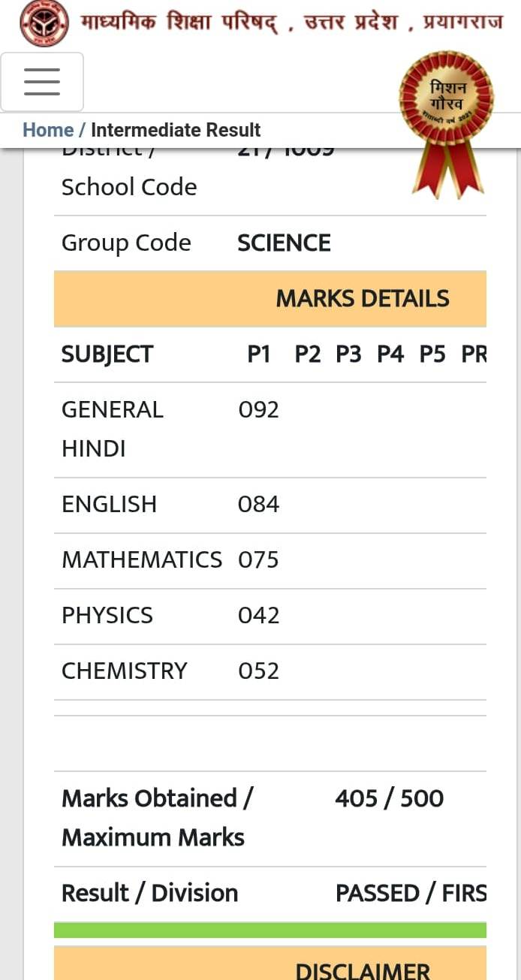Open the hamburger navigation menu
This screenshot has height=980, width=521.
[x=42, y=82]
